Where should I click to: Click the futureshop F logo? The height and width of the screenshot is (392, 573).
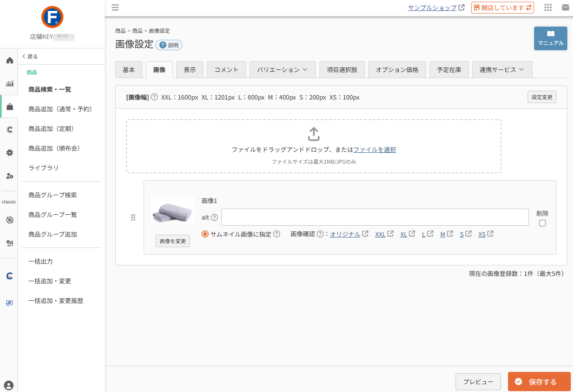point(52,17)
